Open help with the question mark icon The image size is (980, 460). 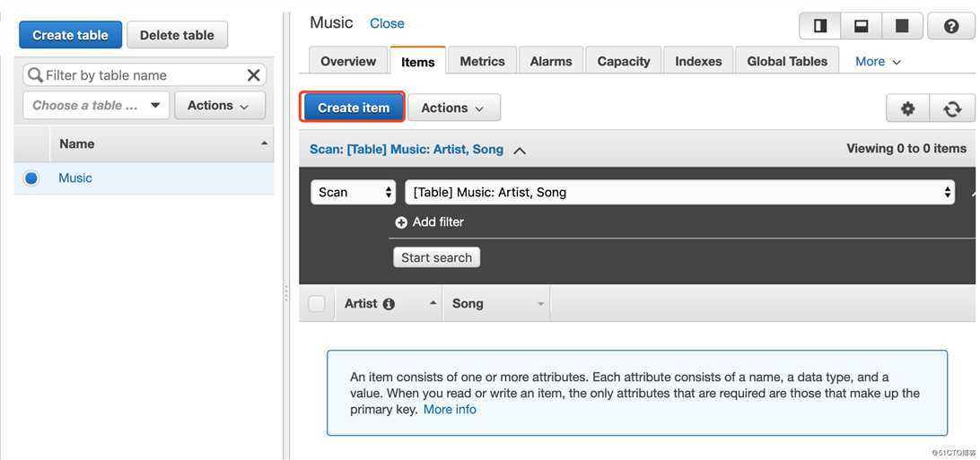951,26
